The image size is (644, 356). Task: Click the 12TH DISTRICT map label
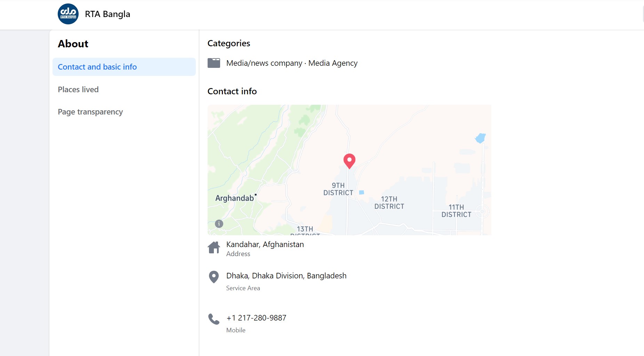[x=389, y=203]
